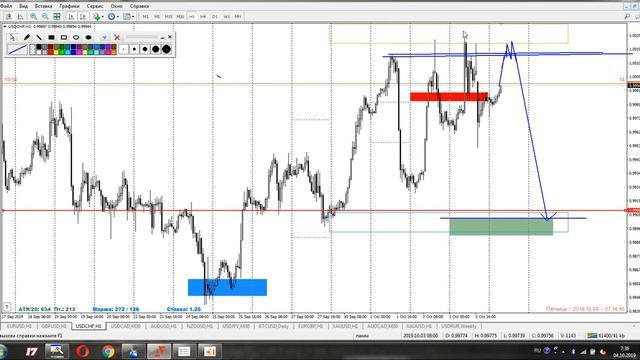The height and width of the screenshot is (360, 640).
Task: Click the tile windows grid icon
Action: [57, 16]
